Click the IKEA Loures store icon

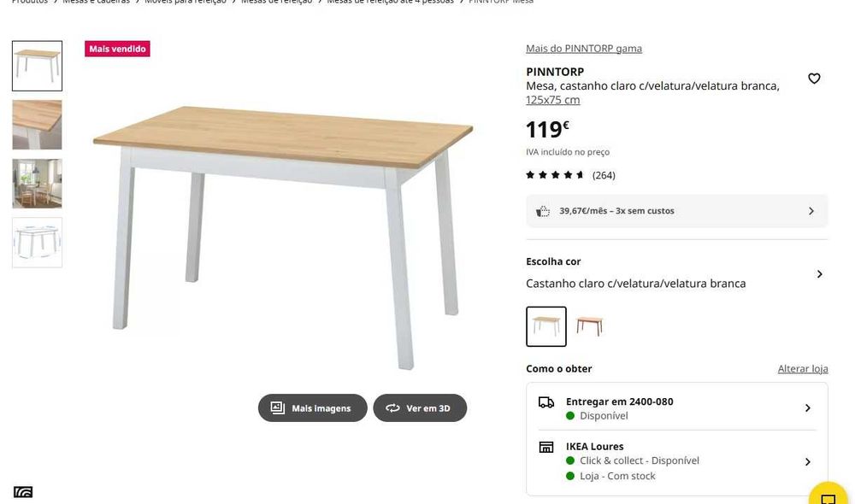545,448
